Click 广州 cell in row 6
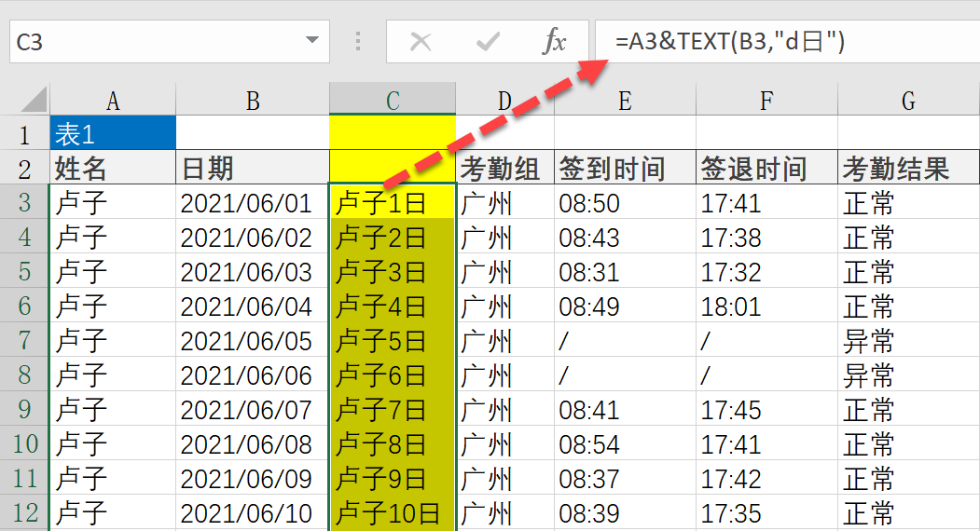980x531 pixels. tap(505, 306)
